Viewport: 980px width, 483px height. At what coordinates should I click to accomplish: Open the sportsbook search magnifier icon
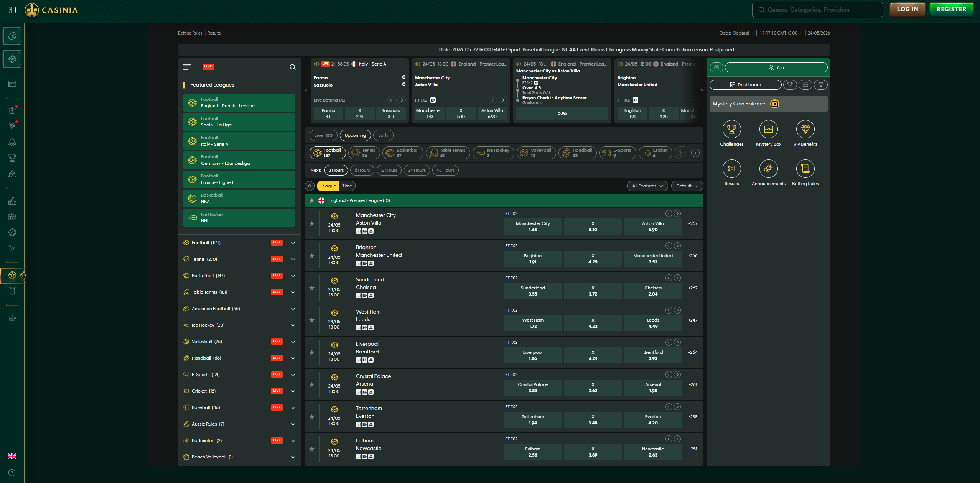[x=293, y=67]
